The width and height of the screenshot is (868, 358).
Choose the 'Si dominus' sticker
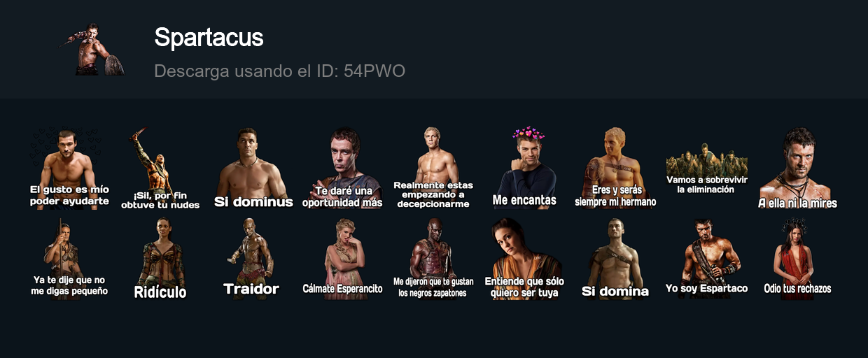253,169
